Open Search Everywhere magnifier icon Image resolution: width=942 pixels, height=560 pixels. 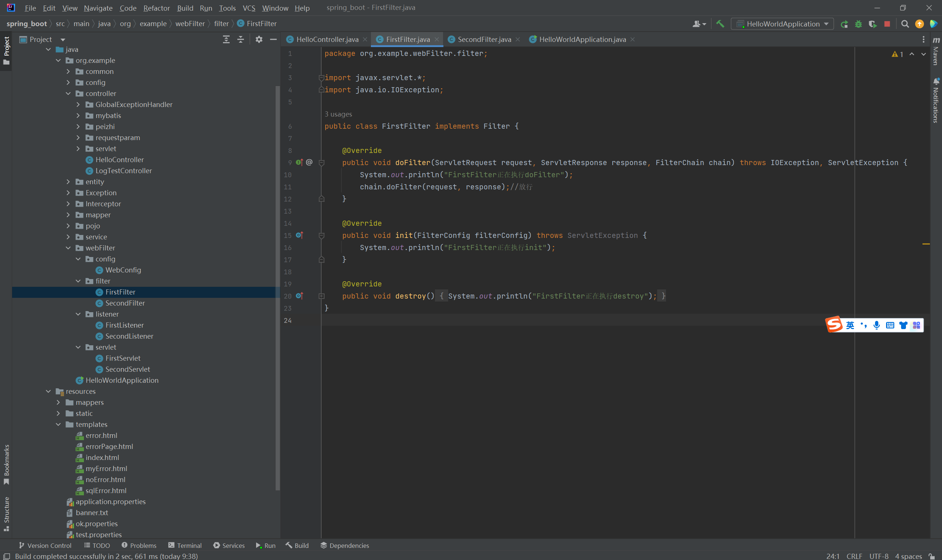pyautogui.click(x=904, y=24)
